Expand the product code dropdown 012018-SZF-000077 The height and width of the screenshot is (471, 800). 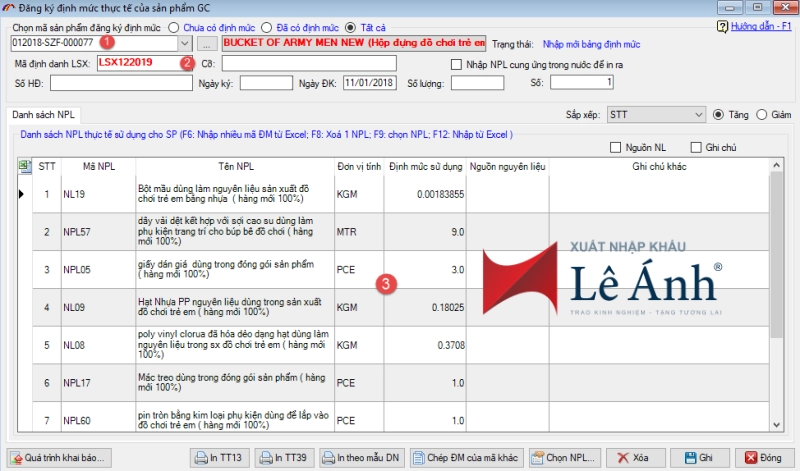coord(183,44)
